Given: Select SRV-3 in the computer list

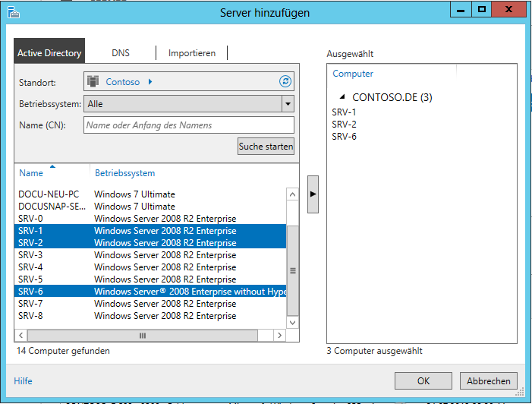Looking at the screenshot, I should [30, 255].
